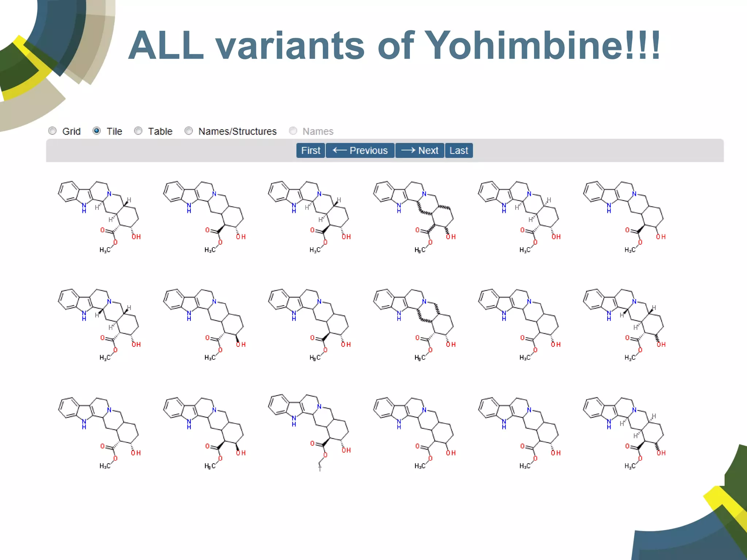Open the first structure in the top row
The image size is (747, 560).
pyautogui.click(x=99, y=217)
